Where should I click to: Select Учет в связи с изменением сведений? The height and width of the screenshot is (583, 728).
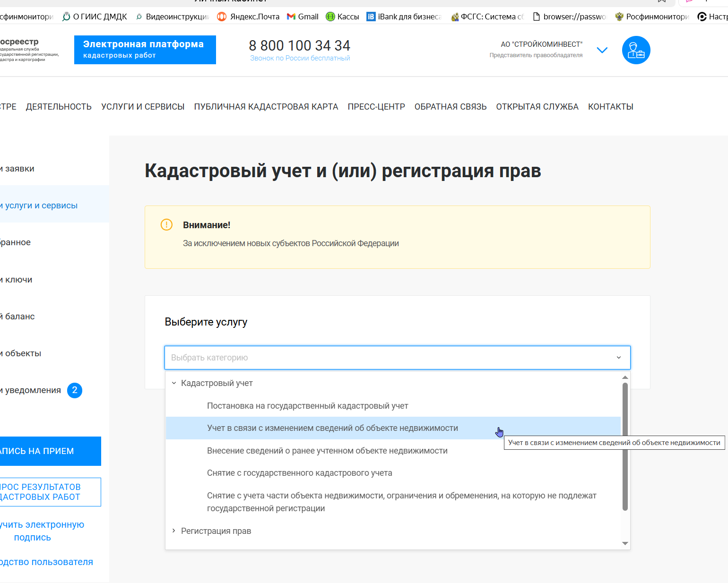pyautogui.click(x=393, y=428)
